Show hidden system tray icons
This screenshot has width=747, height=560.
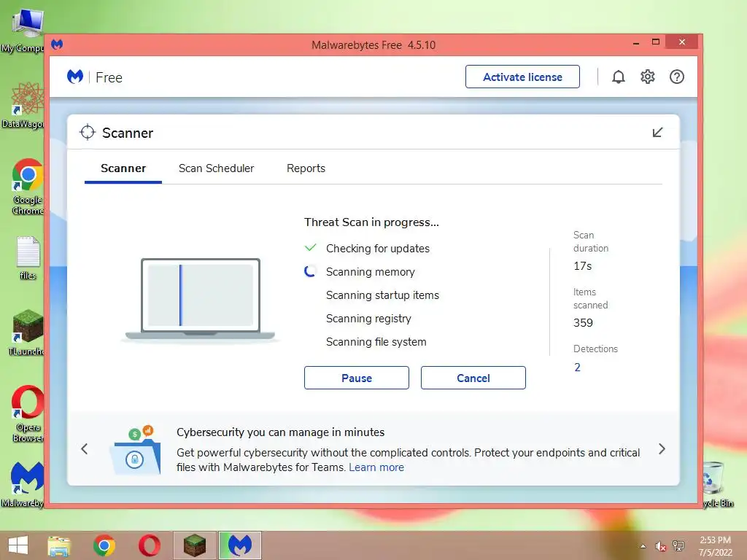pyautogui.click(x=643, y=546)
